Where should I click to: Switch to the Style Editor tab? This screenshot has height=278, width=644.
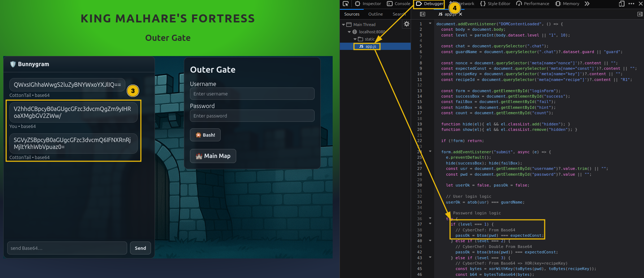coord(495,4)
